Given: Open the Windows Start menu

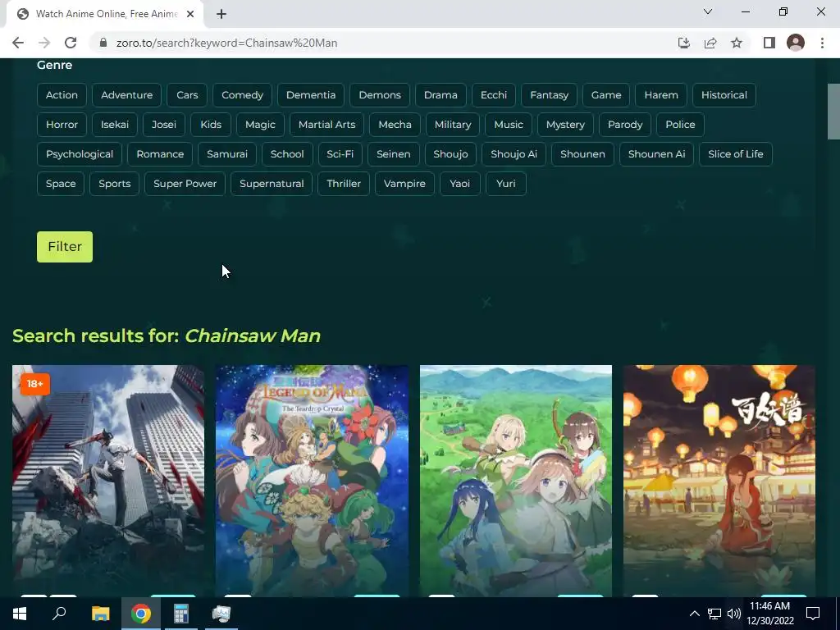Looking at the screenshot, I should coord(20,614).
